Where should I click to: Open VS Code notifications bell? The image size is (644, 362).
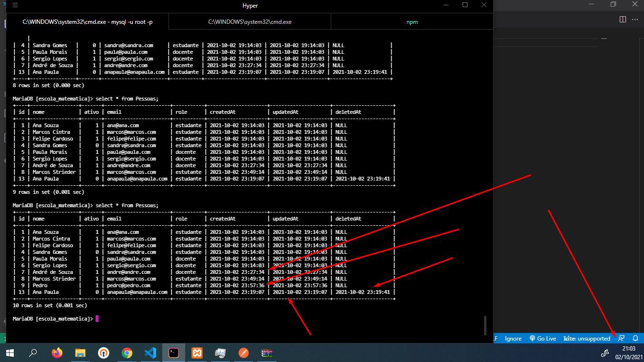[x=635, y=338]
